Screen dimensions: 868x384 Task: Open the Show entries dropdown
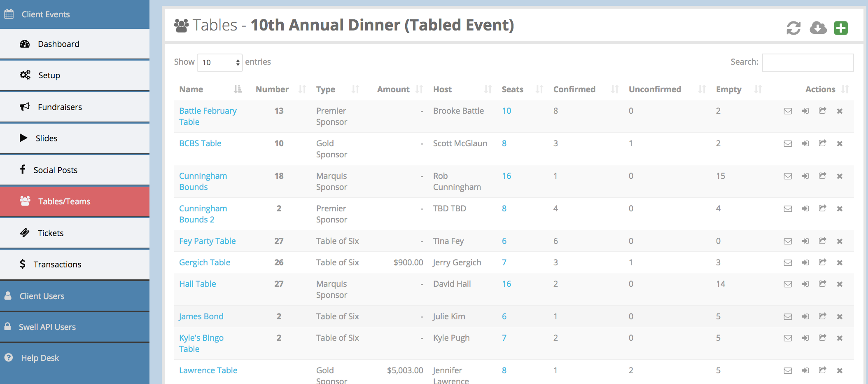tap(219, 63)
